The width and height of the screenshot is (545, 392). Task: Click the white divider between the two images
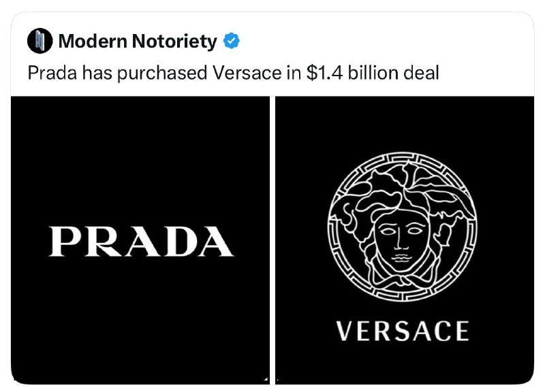(x=272, y=238)
